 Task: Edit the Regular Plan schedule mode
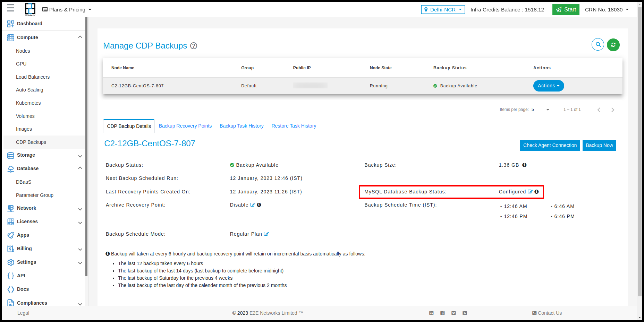266,234
